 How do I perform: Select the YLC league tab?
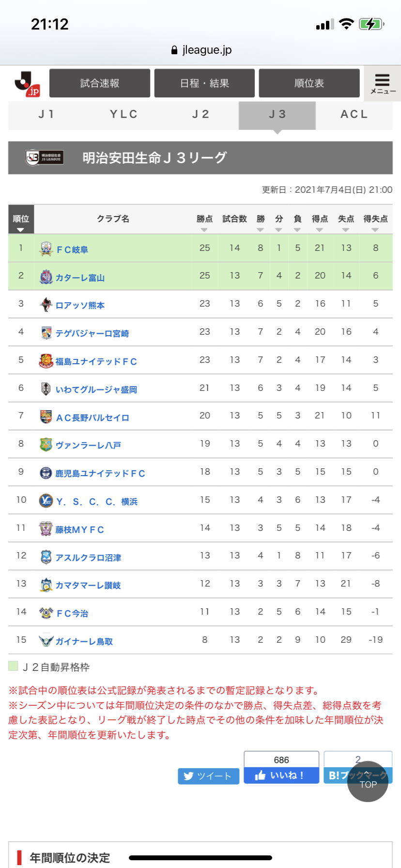pyautogui.click(x=123, y=114)
